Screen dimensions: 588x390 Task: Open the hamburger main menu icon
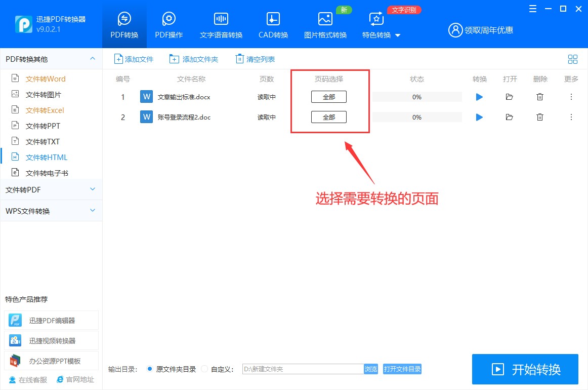[x=532, y=9]
